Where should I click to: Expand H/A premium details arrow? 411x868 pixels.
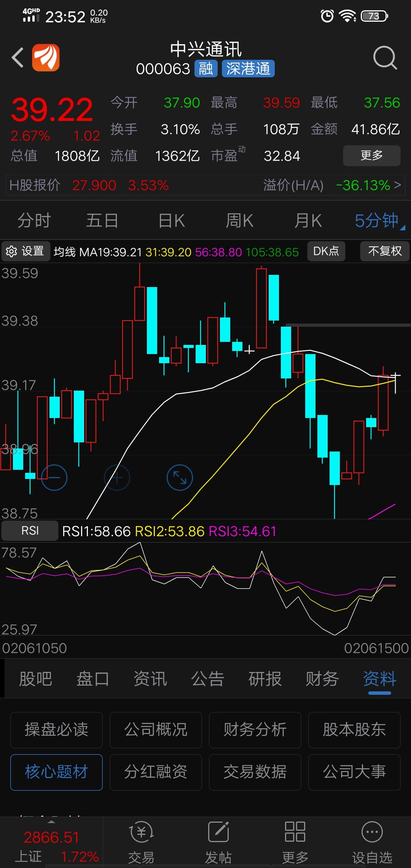397,185
